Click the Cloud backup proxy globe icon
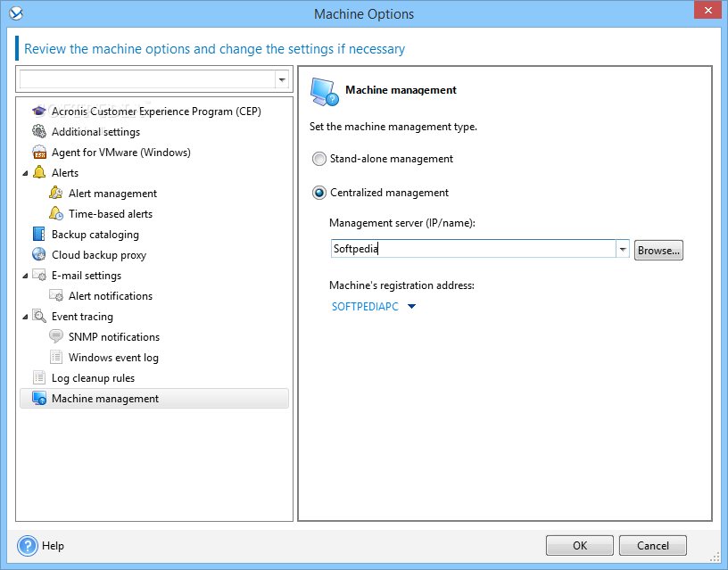Image resolution: width=728 pixels, height=570 pixels. point(39,254)
